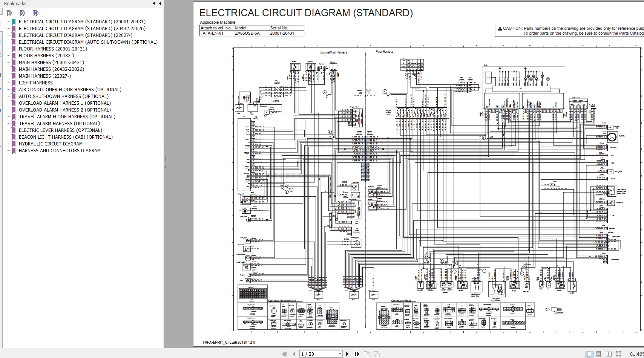Switch to two-page facing layout
The width and height of the screenshot is (644, 358).
[x=609, y=354]
